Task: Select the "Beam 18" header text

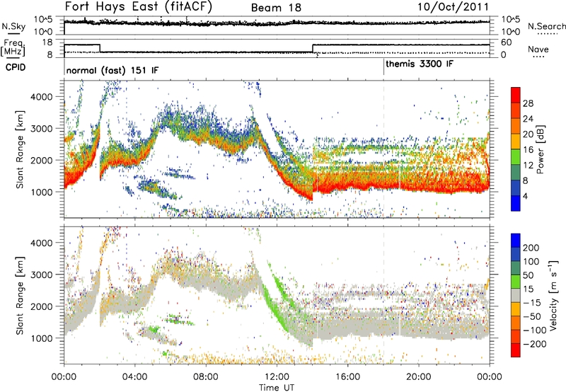Action: tap(276, 8)
